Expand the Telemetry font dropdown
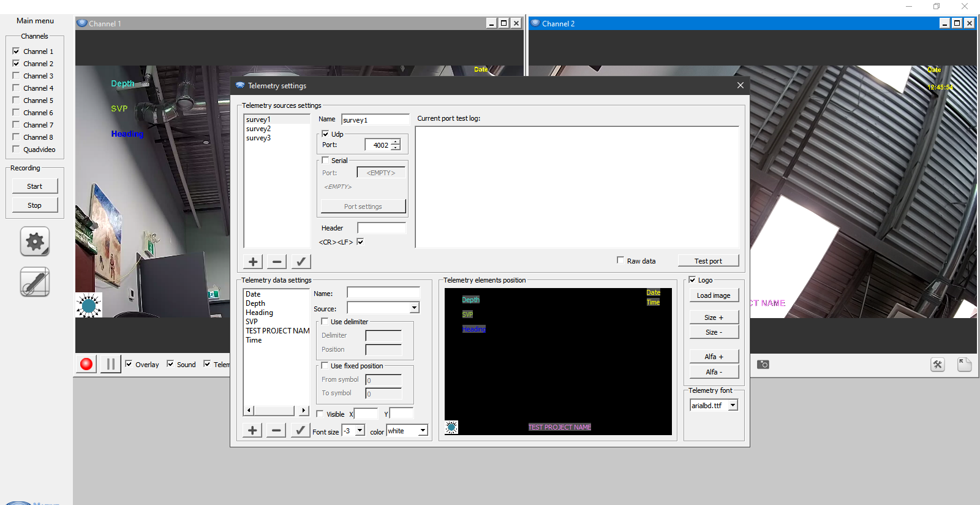980x505 pixels. pos(733,405)
